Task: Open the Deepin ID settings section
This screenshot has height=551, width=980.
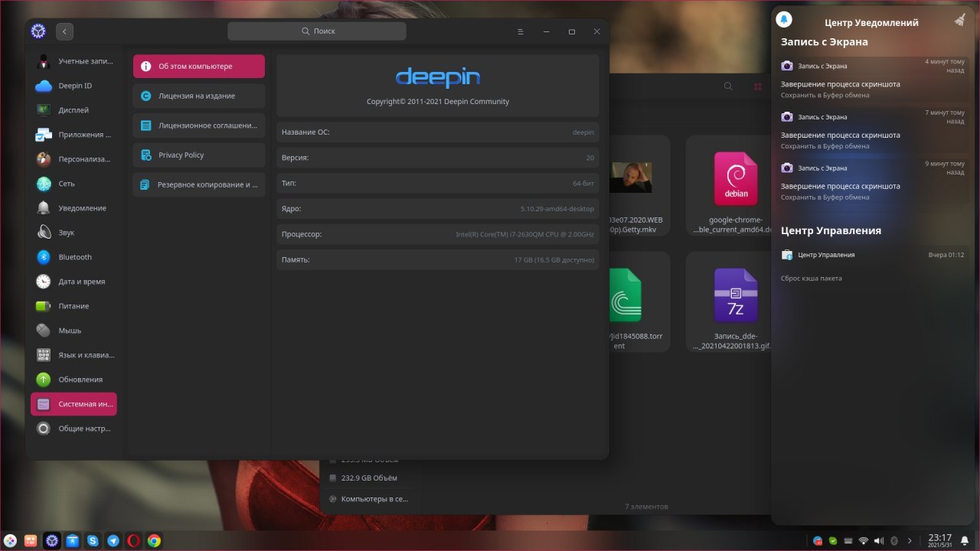Action: pyautogui.click(x=73, y=86)
